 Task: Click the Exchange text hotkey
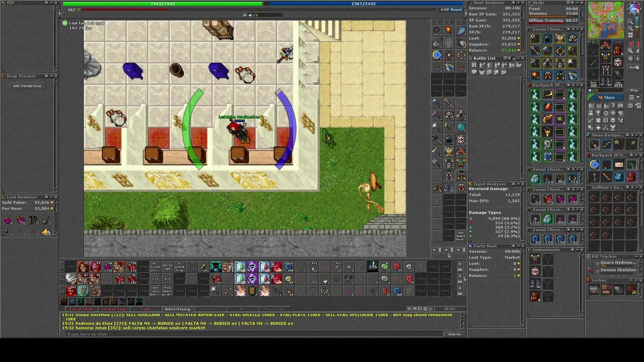168,267
